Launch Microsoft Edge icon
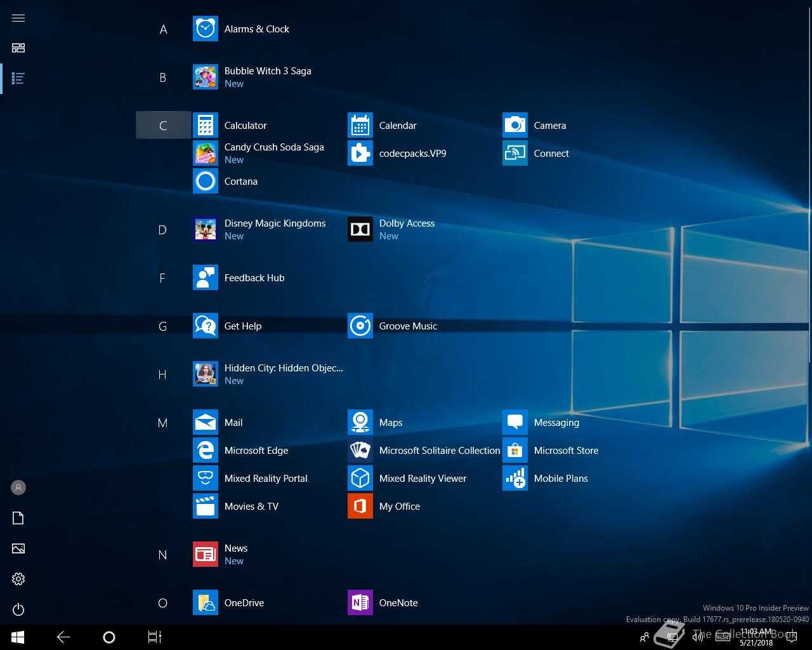The image size is (812, 650). click(x=206, y=451)
